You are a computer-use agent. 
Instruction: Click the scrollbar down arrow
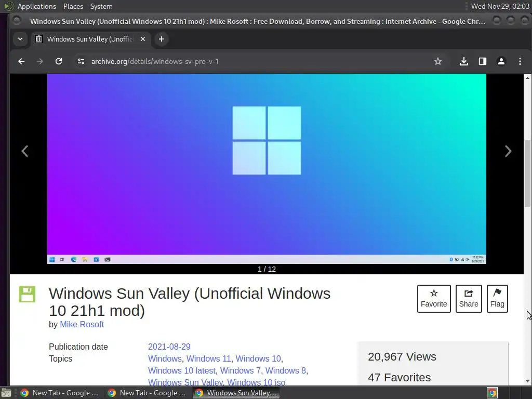tap(528, 381)
